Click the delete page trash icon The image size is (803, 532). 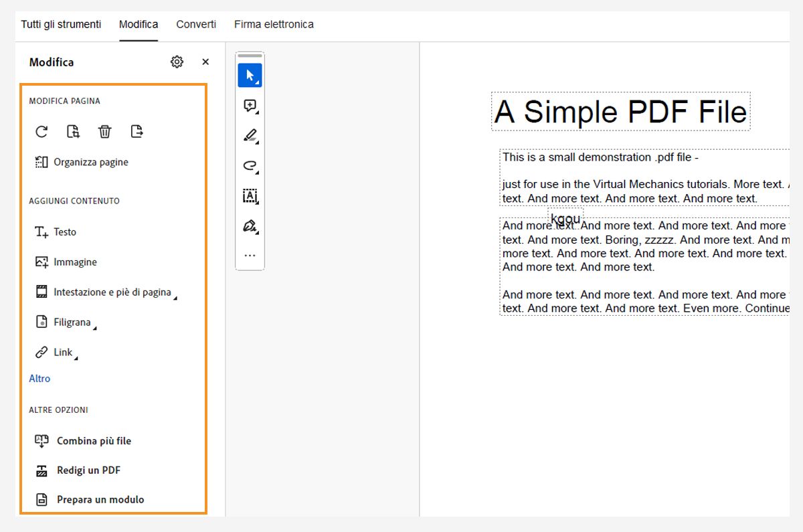104,131
